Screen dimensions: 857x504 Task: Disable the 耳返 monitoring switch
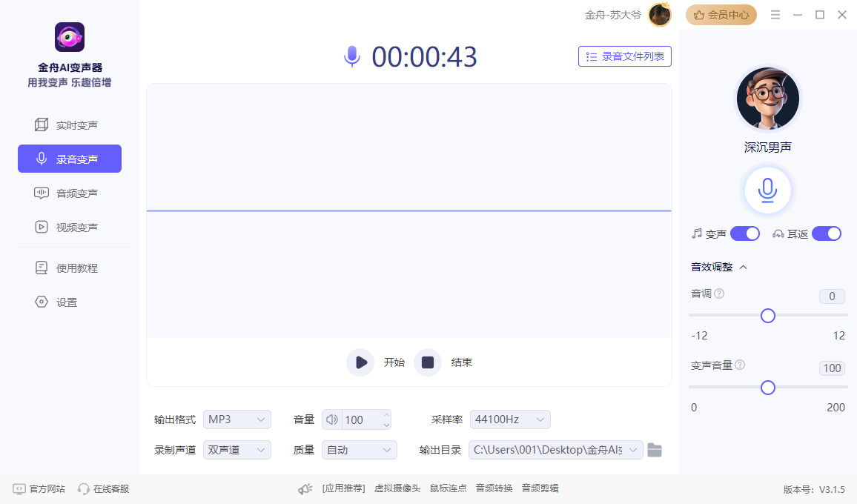pyautogui.click(x=826, y=233)
